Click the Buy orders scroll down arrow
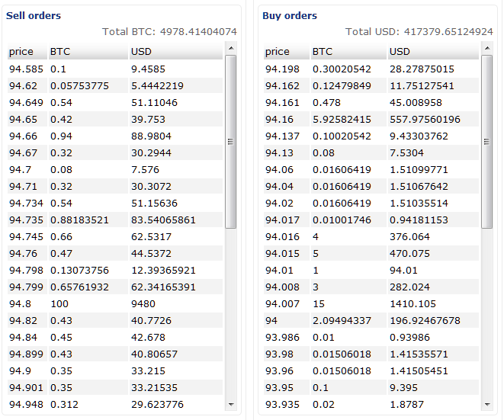Viewport: 504px width, 420px height. (487, 404)
